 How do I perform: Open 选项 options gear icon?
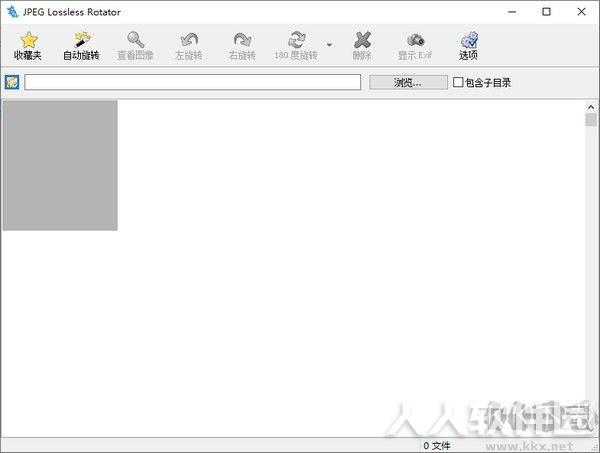click(x=469, y=40)
